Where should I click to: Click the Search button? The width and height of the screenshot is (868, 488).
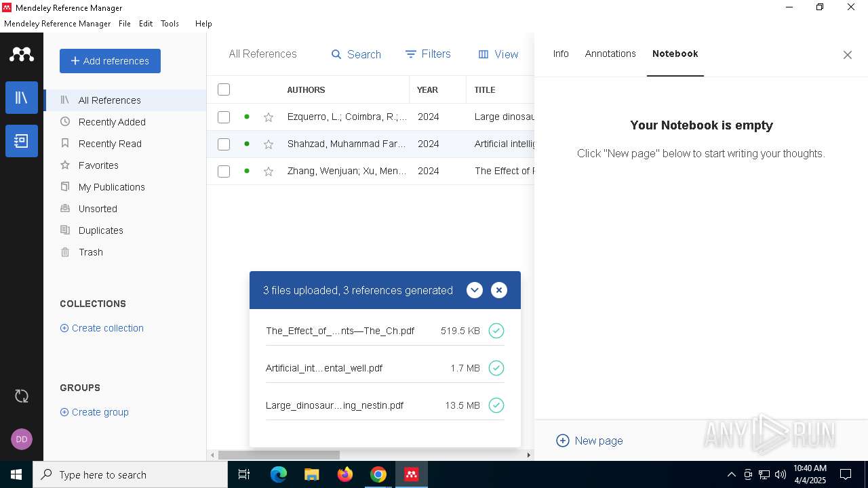click(356, 54)
